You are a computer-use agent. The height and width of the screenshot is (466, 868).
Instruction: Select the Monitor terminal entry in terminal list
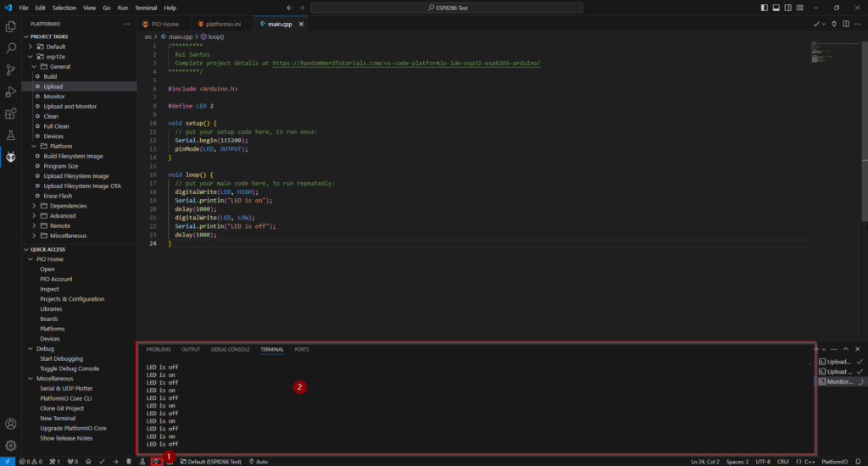click(x=841, y=381)
